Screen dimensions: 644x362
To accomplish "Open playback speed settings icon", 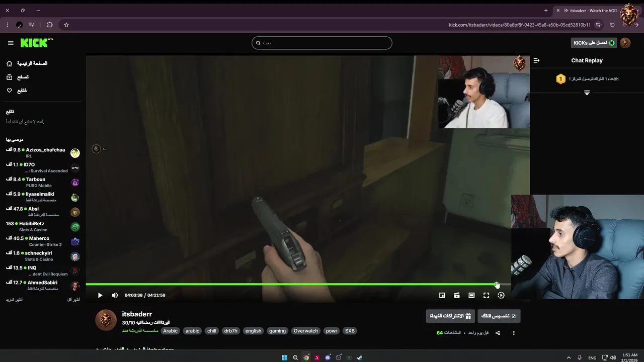I will pos(501,295).
